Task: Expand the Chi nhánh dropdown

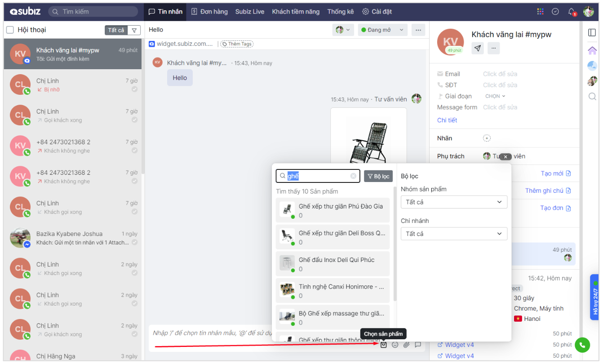Action: coord(454,234)
